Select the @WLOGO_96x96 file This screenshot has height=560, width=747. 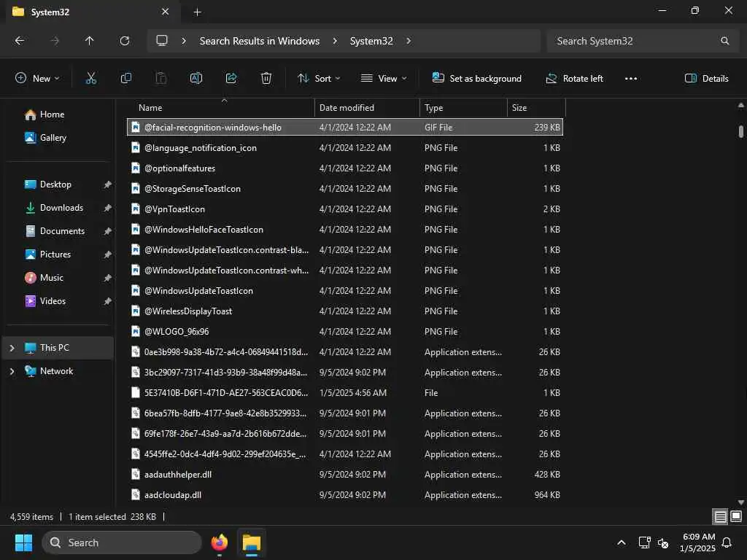coord(345,332)
